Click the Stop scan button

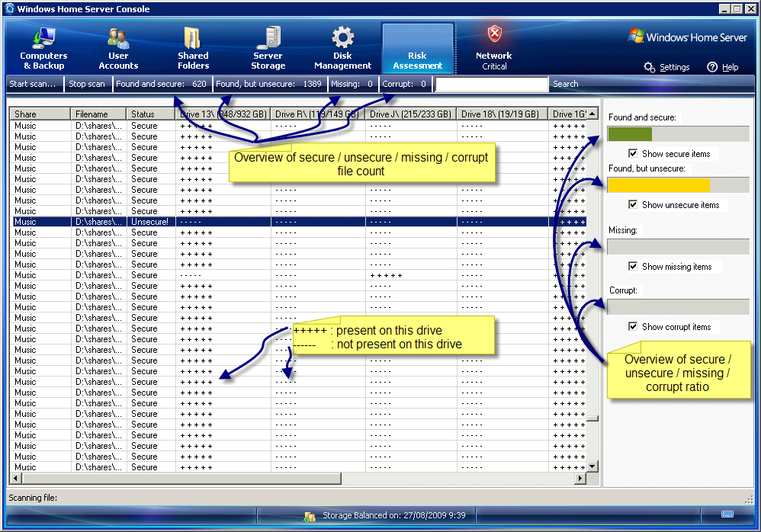tap(87, 84)
